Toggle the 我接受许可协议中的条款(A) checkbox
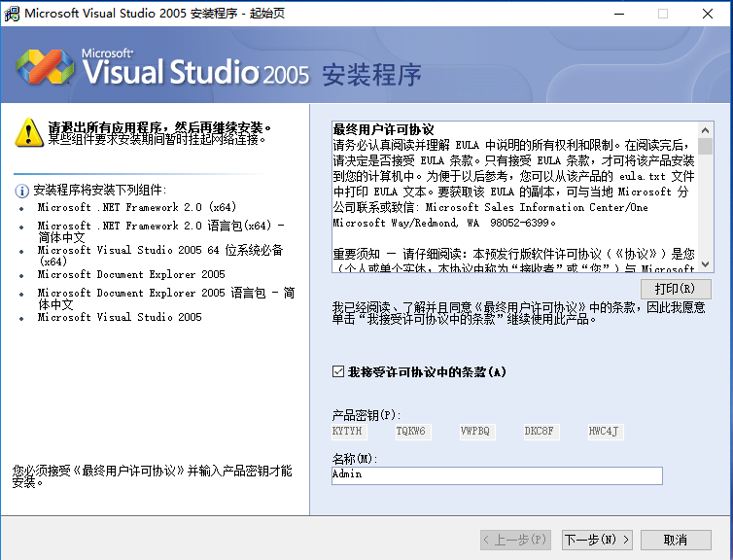This screenshot has height=560, width=733. click(338, 371)
